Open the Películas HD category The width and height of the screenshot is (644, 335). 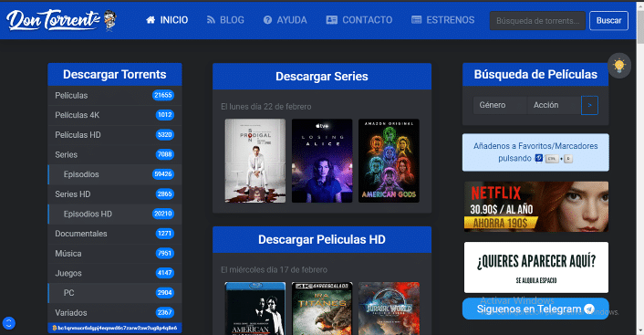[x=115, y=135]
